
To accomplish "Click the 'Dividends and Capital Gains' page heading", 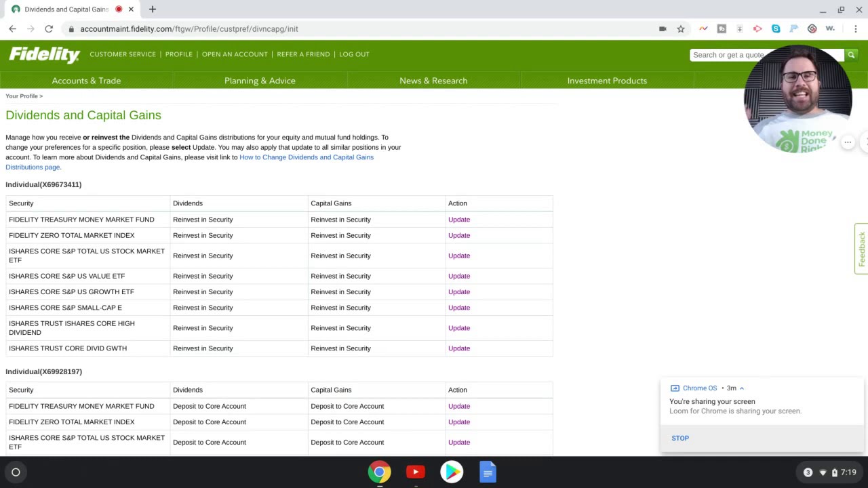I will click(x=83, y=115).
